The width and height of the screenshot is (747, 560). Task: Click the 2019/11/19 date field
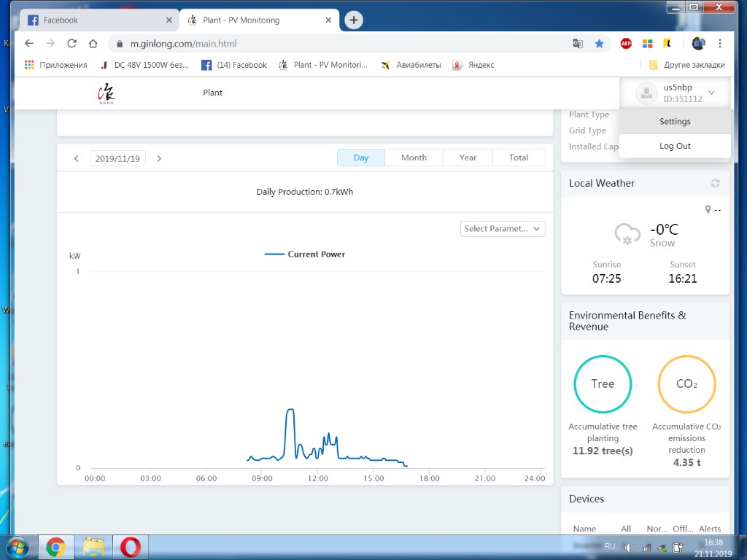coord(117,158)
